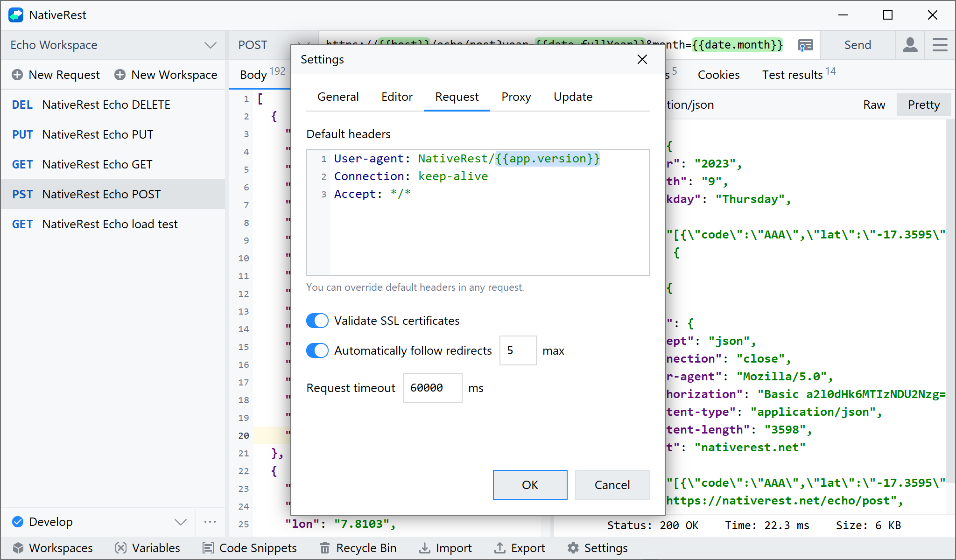Click Cancel in Settings dialog
The image size is (956, 560).
(612, 485)
